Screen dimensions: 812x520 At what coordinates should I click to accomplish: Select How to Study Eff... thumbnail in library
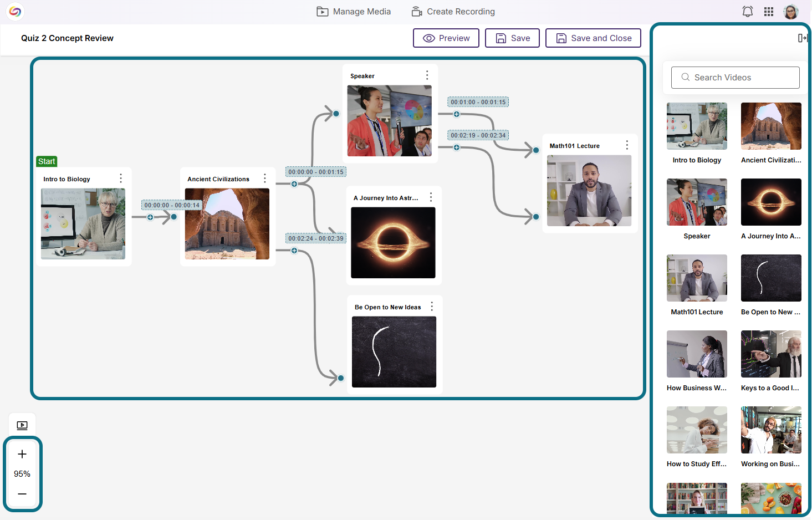(697, 430)
